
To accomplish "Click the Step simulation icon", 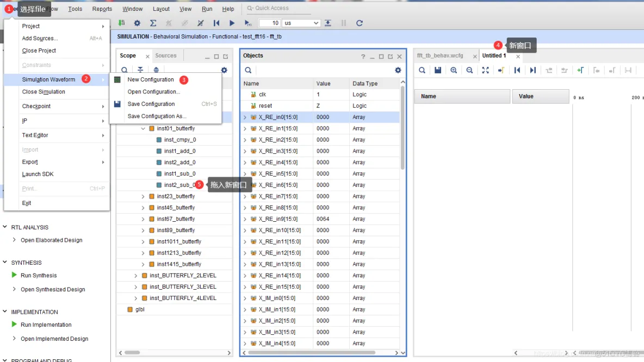I will pos(328,23).
